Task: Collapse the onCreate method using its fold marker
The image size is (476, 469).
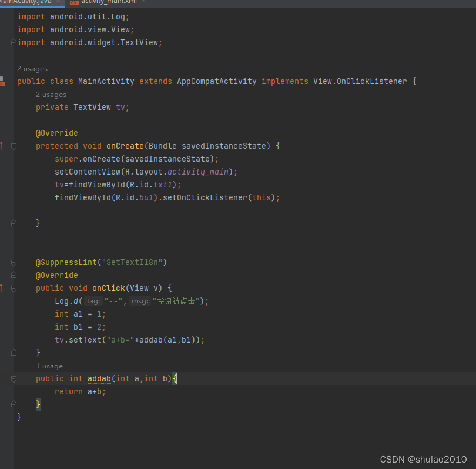Action: tap(14, 146)
